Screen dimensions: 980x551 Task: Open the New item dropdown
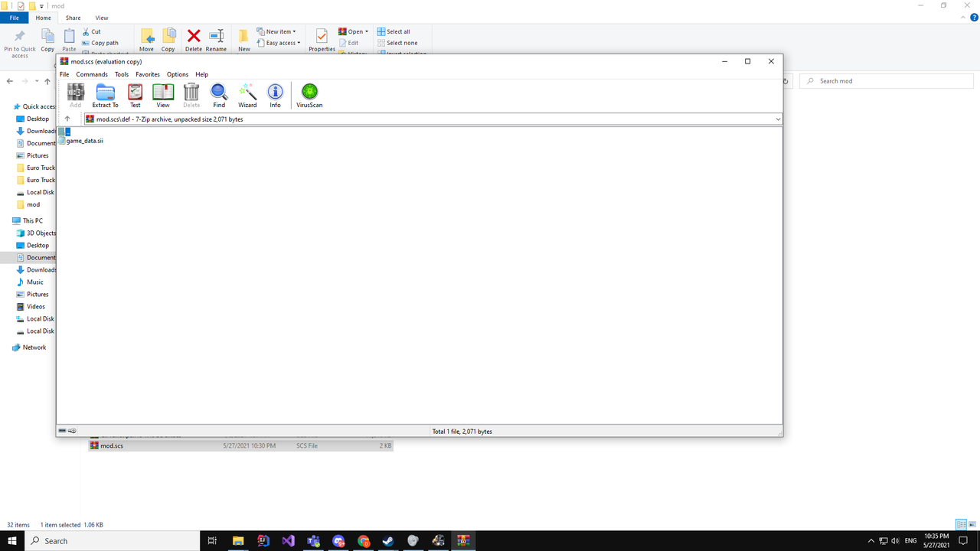tap(276, 31)
